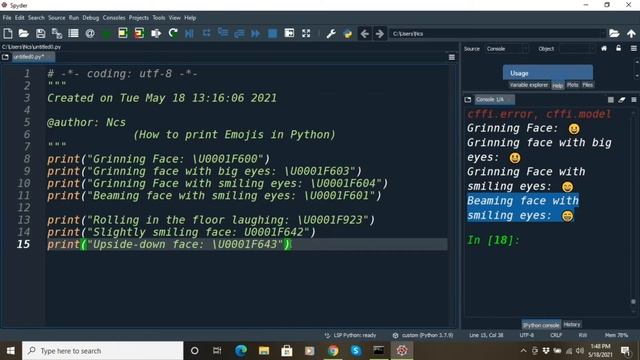Select the IPython console tab
640x360 pixels.
(541, 325)
